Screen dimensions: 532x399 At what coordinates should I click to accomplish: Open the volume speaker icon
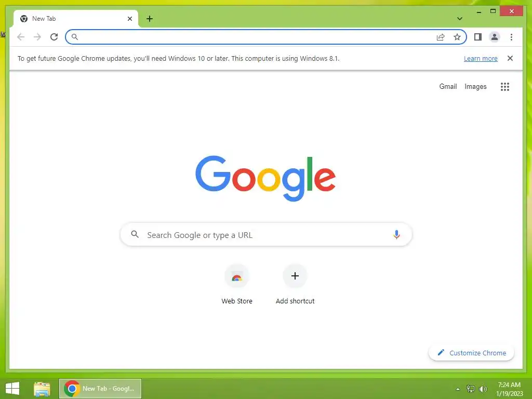483,389
